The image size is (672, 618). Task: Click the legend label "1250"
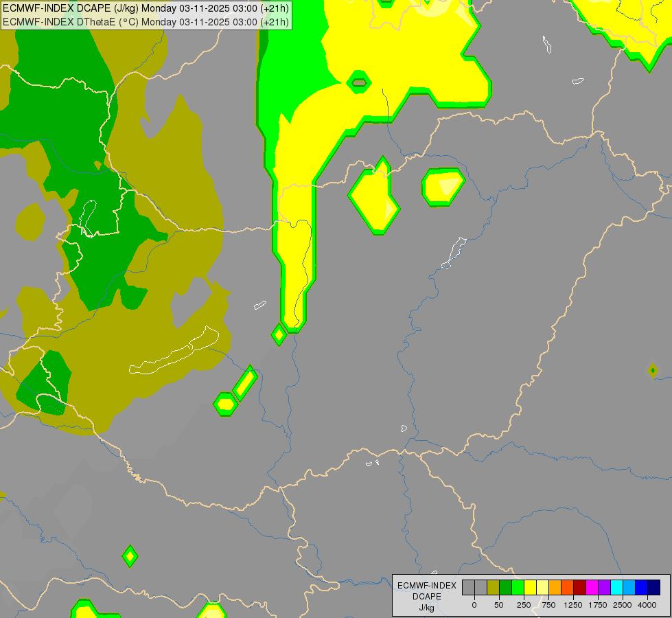[573, 605]
